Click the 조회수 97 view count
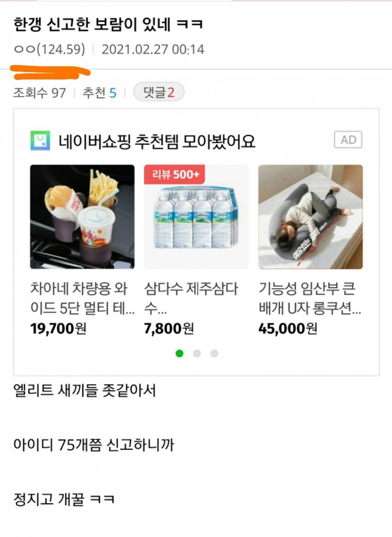This screenshot has height=537, width=392. (x=39, y=92)
